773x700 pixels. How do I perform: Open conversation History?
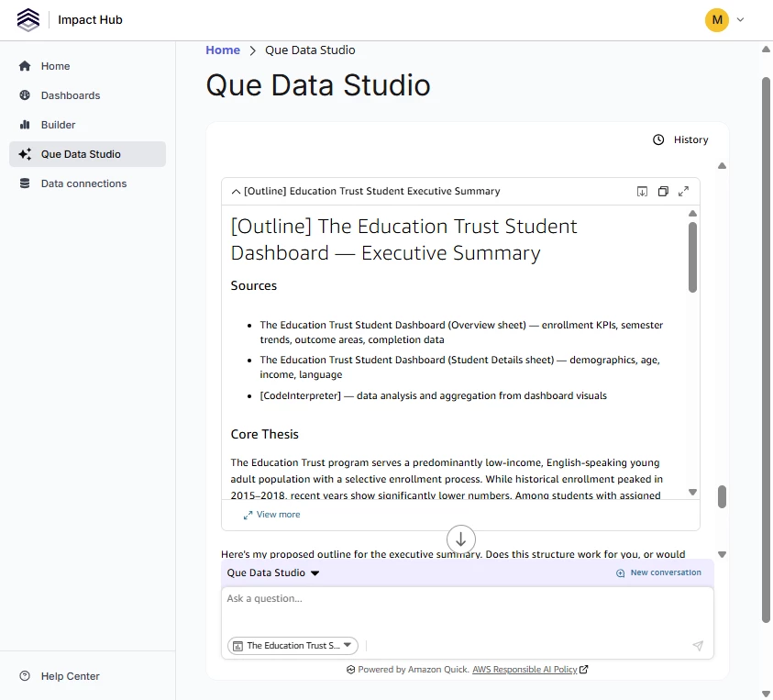coord(680,139)
